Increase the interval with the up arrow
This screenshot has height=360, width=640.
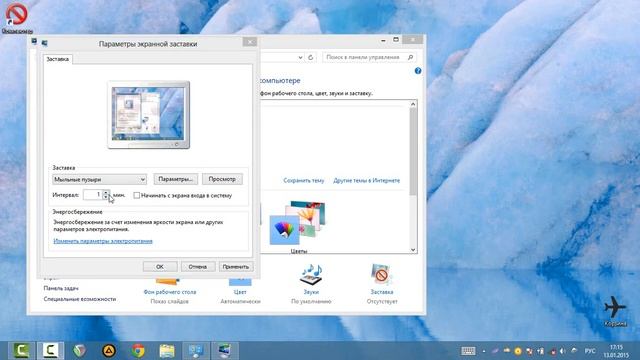pos(106,192)
